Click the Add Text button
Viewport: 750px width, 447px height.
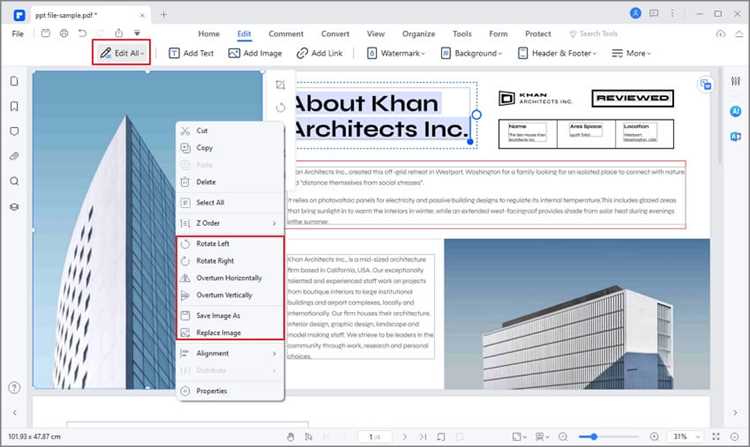(191, 53)
